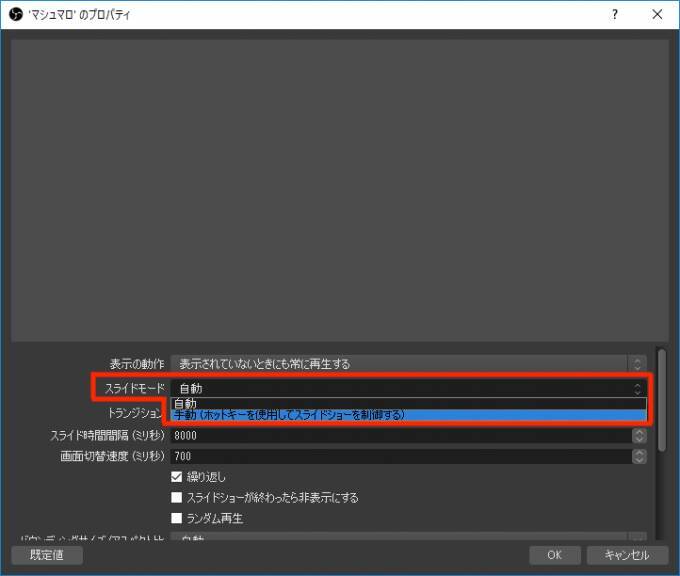Click the スライド時間間隔 (ミリ秒) label

[108, 435]
